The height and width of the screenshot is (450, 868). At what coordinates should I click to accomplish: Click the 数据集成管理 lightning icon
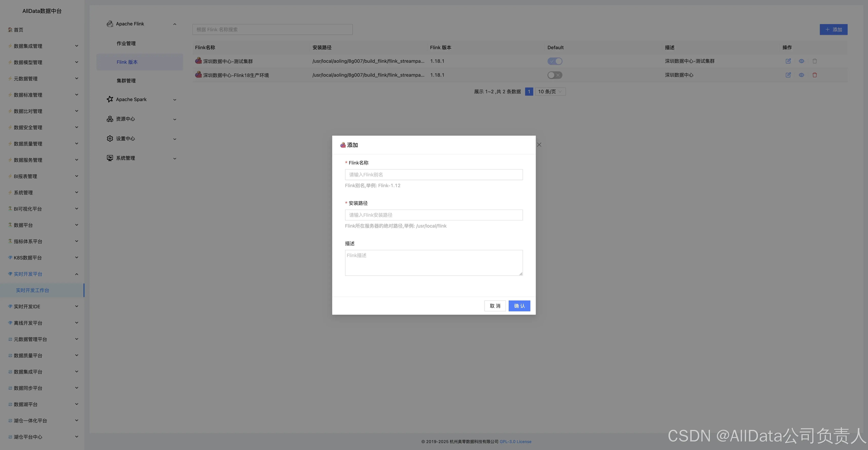[x=10, y=46]
